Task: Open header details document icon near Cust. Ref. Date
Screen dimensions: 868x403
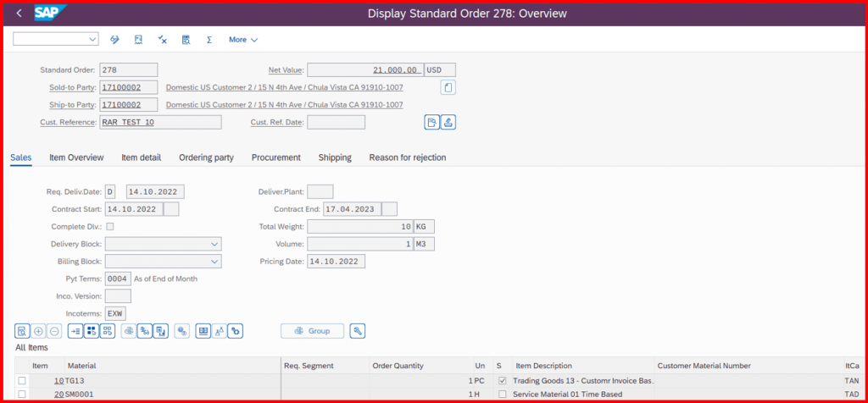Action: click(431, 122)
